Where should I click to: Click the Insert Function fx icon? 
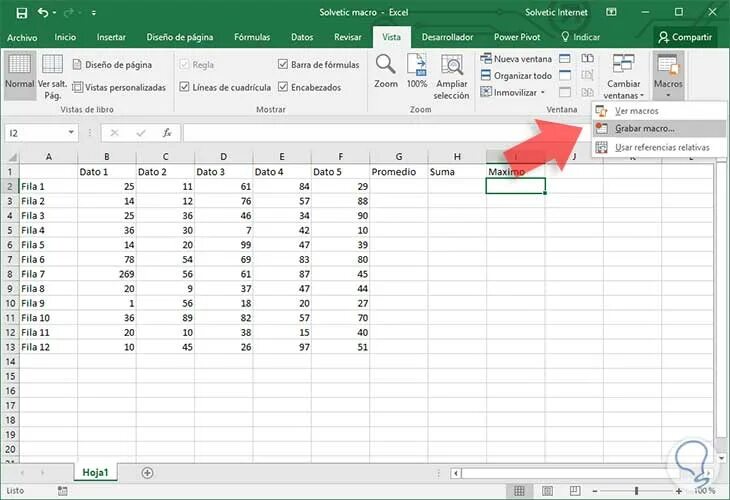[x=167, y=133]
